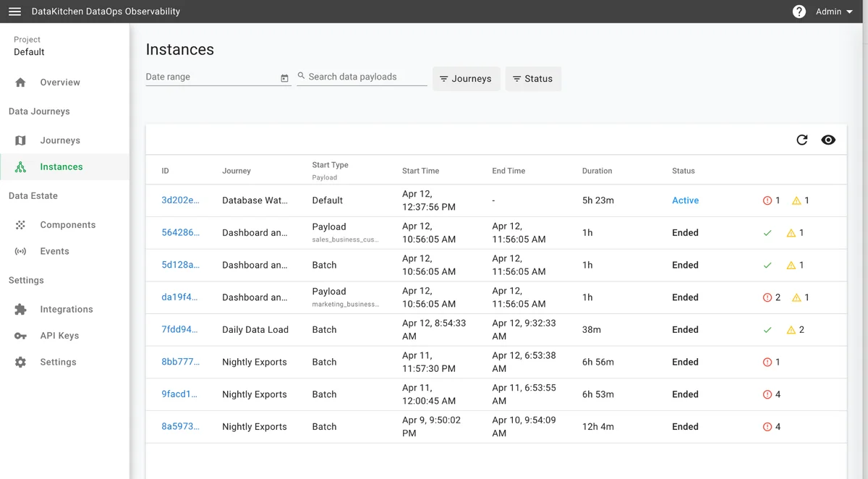The image size is (868, 479).
Task: Open the Events page
Action: [x=54, y=250]
